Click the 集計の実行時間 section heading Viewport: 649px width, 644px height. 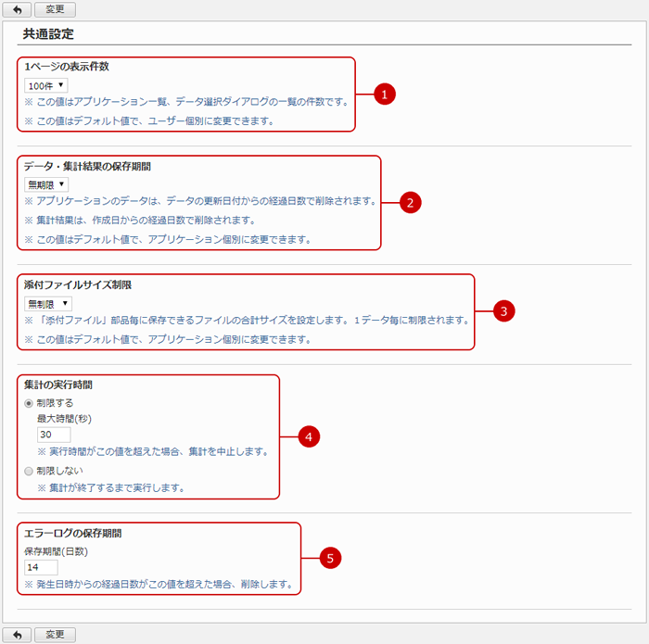click(x=57, y=385)
